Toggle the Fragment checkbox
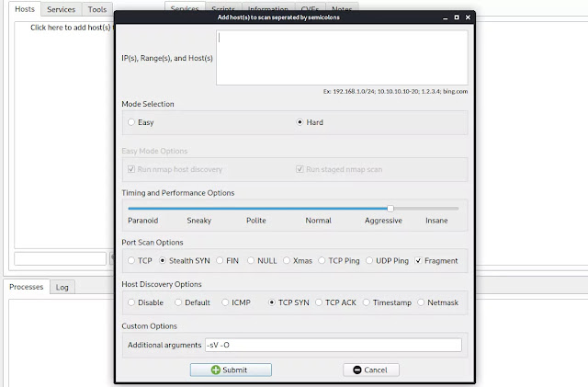 click(418, 260)
